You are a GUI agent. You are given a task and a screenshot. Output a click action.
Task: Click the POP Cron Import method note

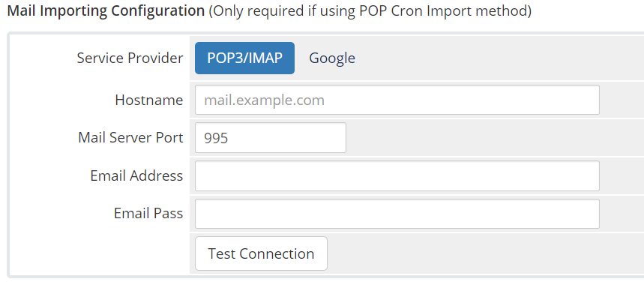[370, 11]
